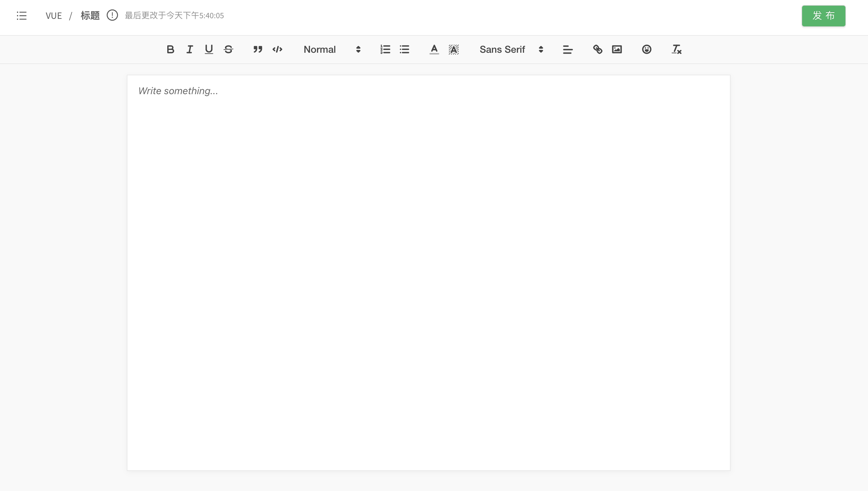Apply bulleted list

coord(405,50)
